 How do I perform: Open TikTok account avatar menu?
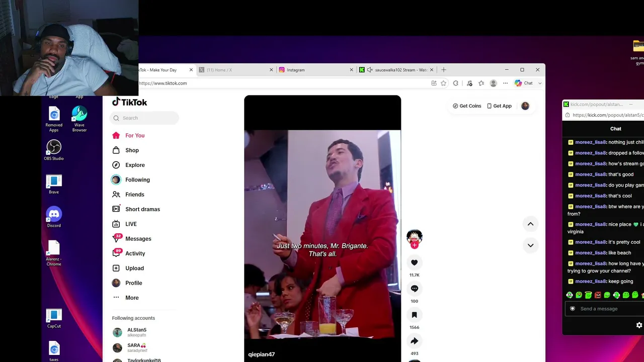point(525,106)
